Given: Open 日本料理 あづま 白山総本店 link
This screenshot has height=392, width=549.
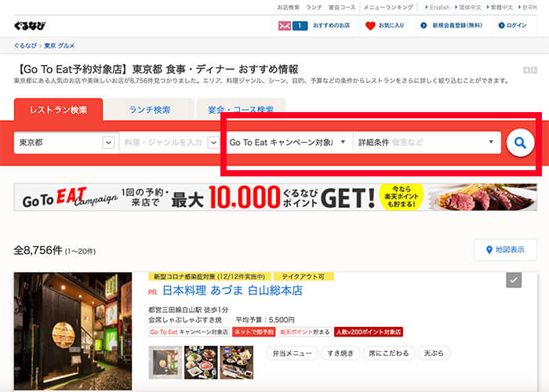Looking at the screenshot, I should point(232,291).
